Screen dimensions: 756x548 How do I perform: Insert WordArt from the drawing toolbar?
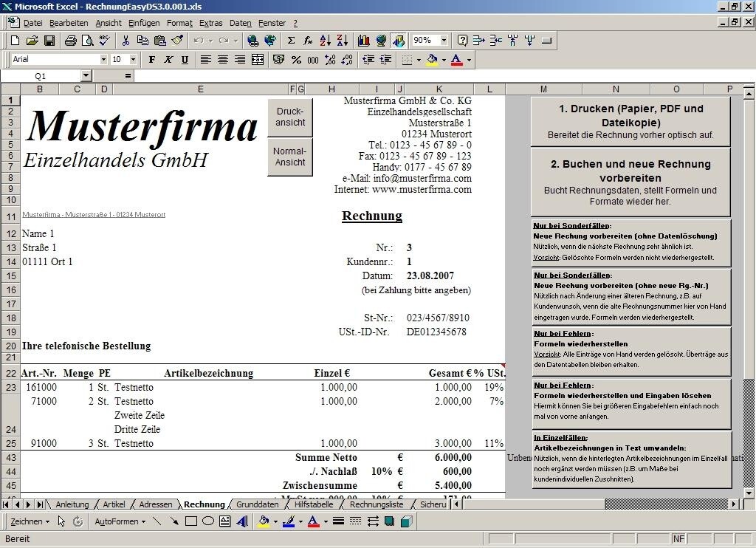coord(242,521)
